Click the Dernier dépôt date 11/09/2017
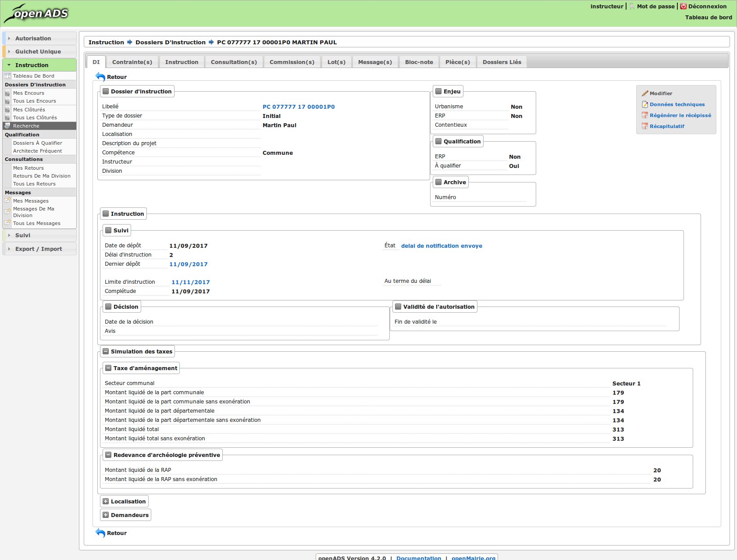 pos(189,264)
